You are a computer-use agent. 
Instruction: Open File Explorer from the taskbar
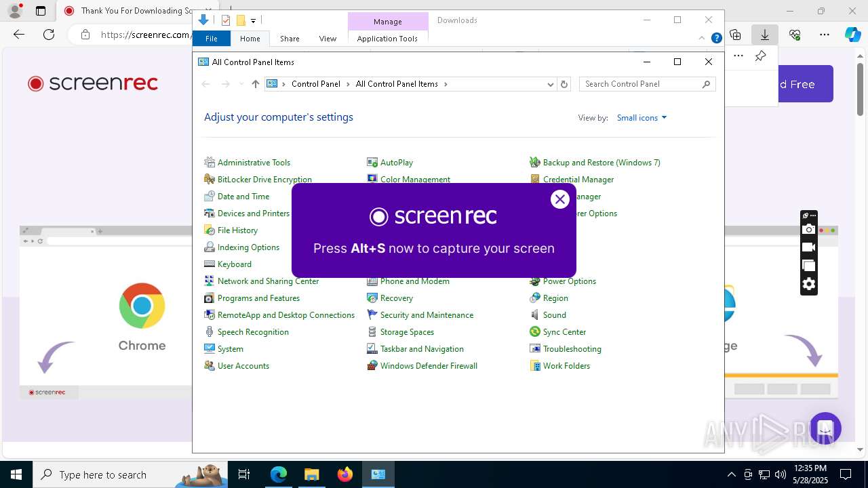click(311, 474)
